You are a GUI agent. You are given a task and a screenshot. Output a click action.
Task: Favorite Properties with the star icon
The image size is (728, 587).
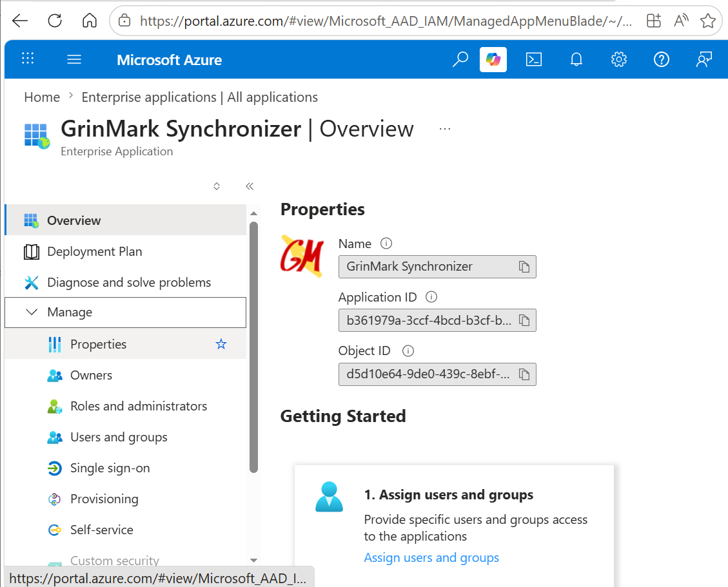click(221, 344)
